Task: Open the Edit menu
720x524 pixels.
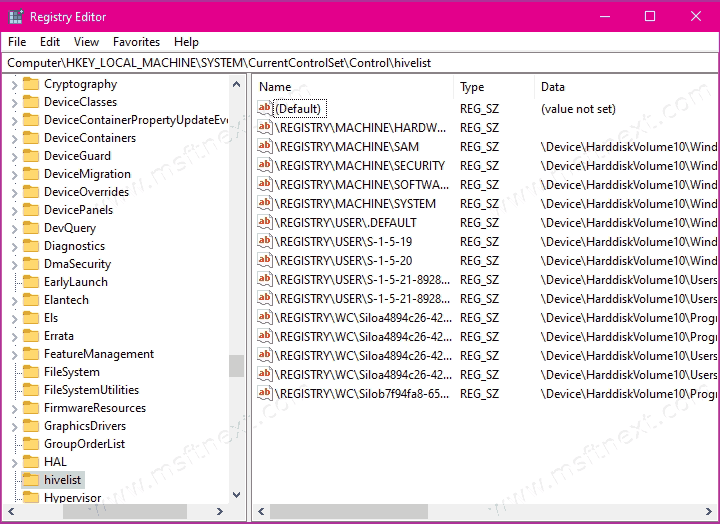Action: click(50, 42)
